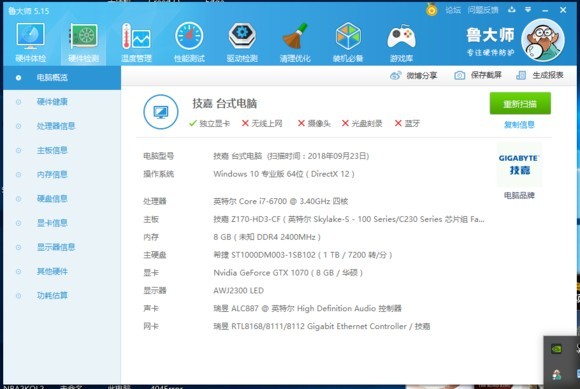Click the 希捷 ST1000DM003-1SB102 disk text
580x389 pixels.
coord(303,255)
